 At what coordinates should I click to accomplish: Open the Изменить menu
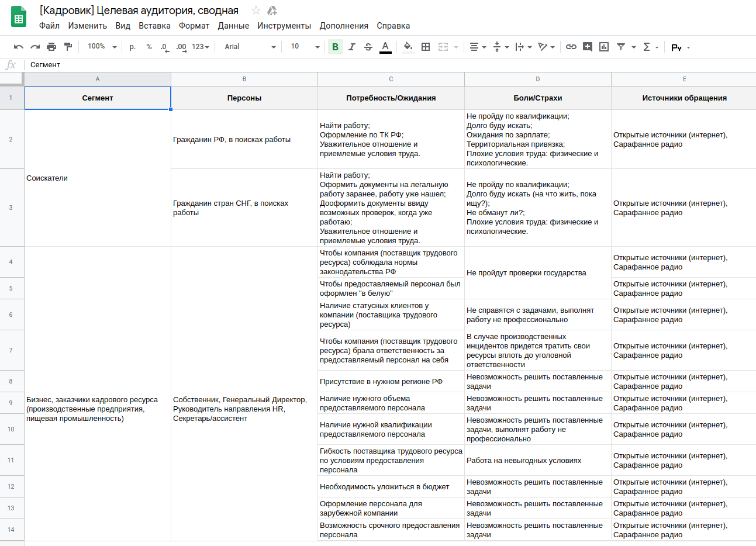point(88,26)
